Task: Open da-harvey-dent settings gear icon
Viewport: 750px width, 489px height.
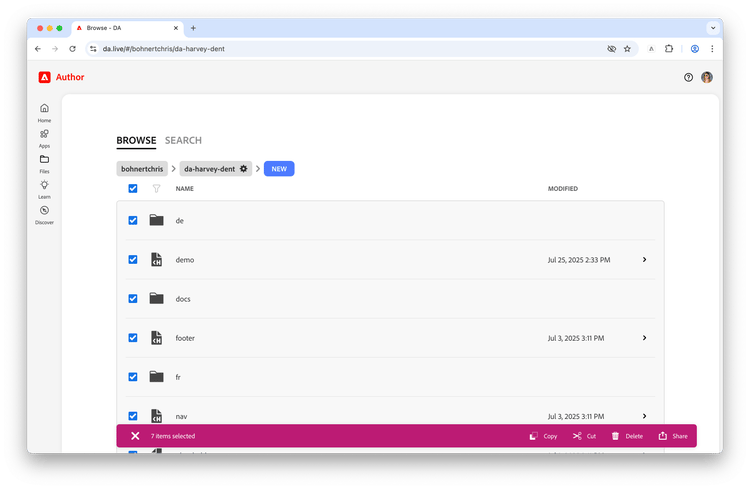Action: point(243,169)
